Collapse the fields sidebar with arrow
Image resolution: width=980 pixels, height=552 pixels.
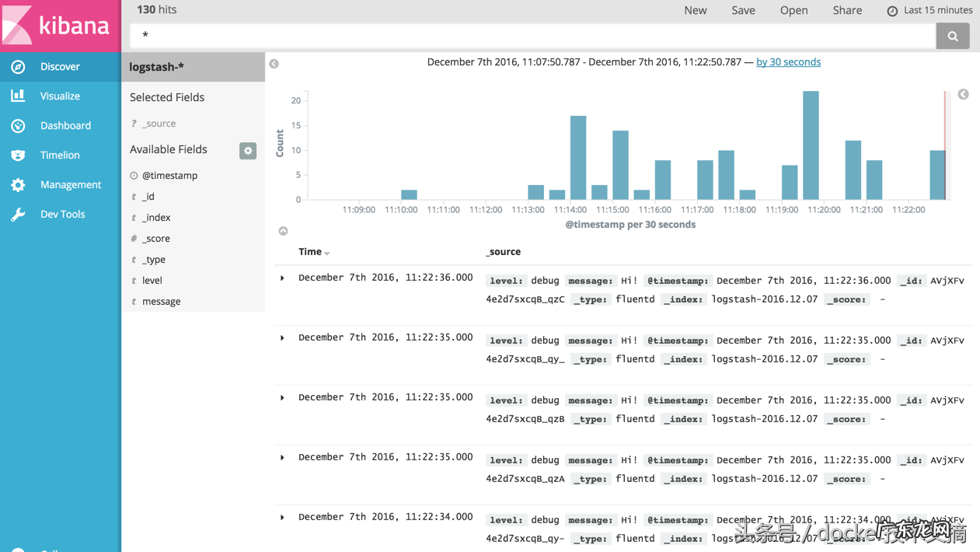click(x=274, y=64)
